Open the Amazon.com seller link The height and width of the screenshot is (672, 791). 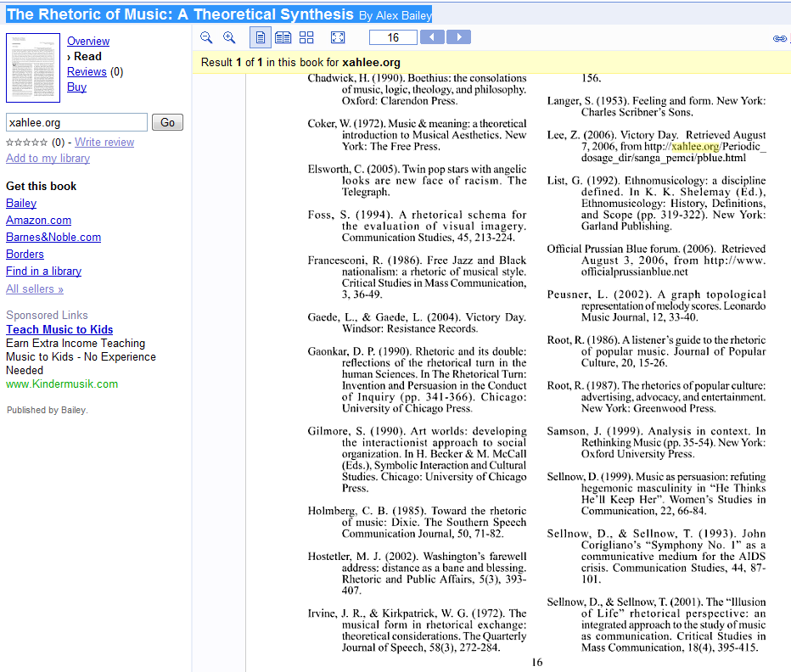38,220
